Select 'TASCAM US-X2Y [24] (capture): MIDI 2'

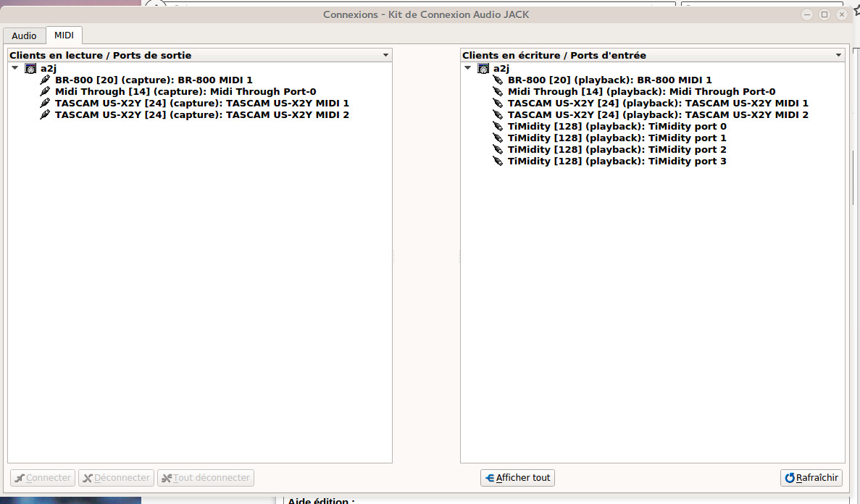pyautogui.click(x=202, y=114)
